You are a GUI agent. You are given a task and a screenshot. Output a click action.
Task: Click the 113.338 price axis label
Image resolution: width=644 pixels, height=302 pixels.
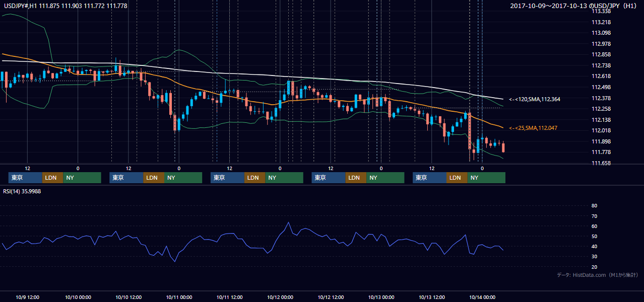tap(601, 11)
